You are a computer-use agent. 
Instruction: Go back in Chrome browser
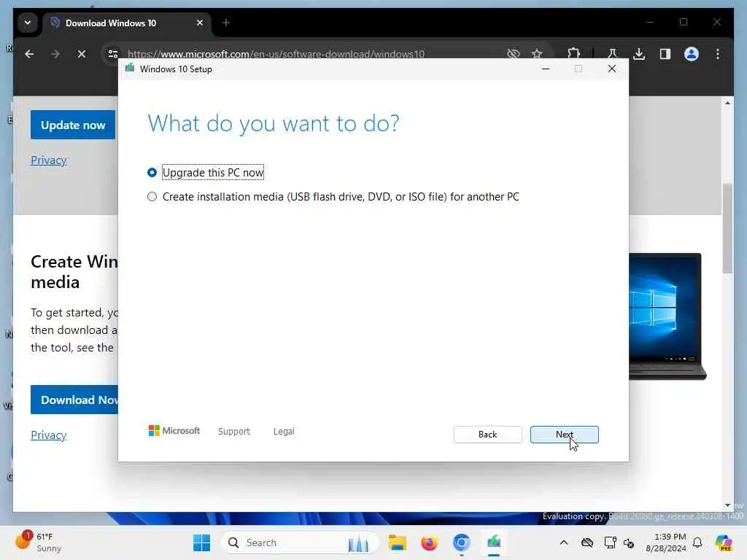tap(29, 54)
